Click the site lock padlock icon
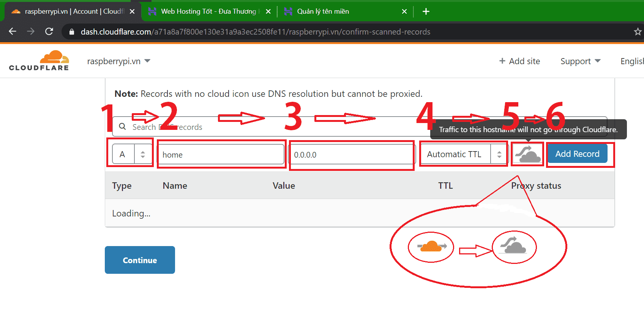Screen dimensions: 644x311 (71, 32)
